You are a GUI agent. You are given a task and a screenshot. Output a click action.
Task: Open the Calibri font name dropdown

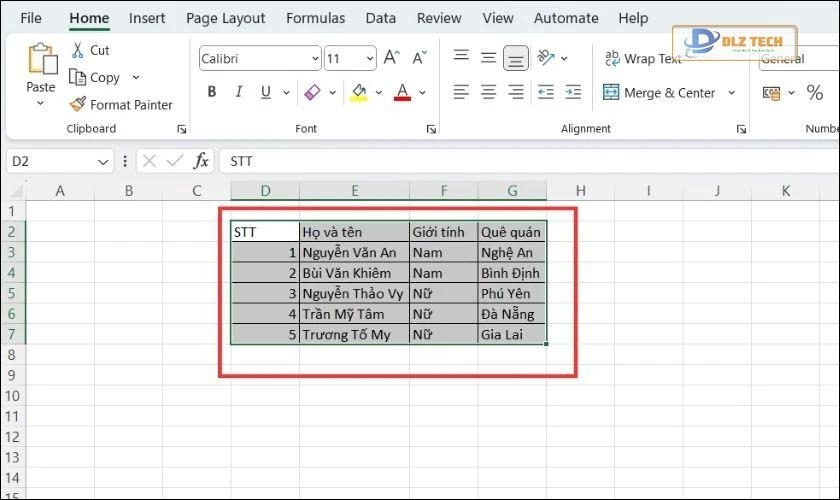315,59
